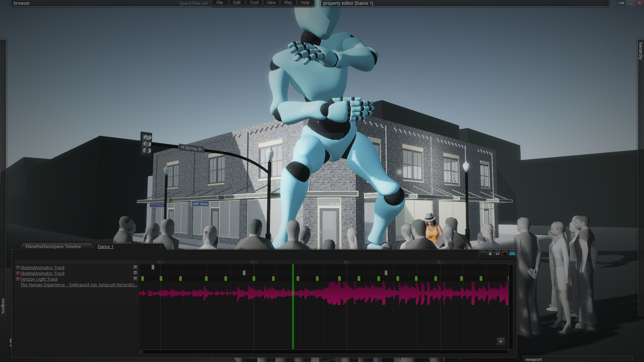Collapse the Verizon Light Track row

tap(135, 279)
